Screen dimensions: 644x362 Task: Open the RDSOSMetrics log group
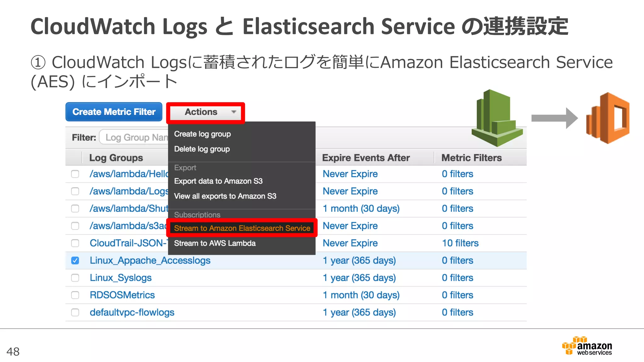tap(122, 295)
